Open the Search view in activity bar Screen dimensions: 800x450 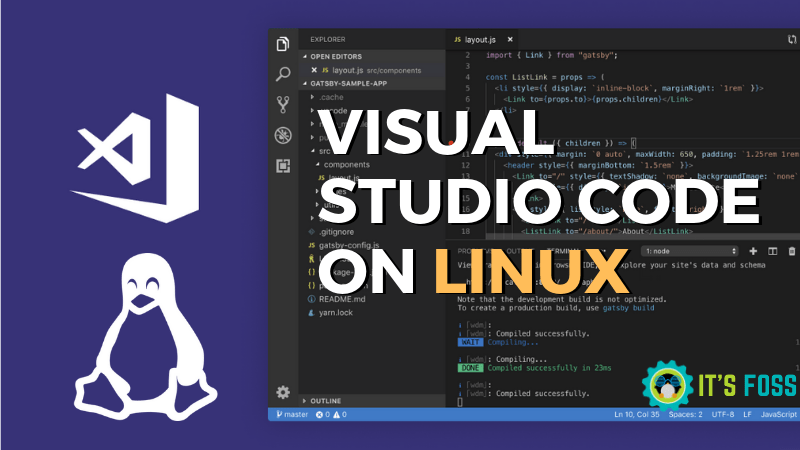(283, 74)
